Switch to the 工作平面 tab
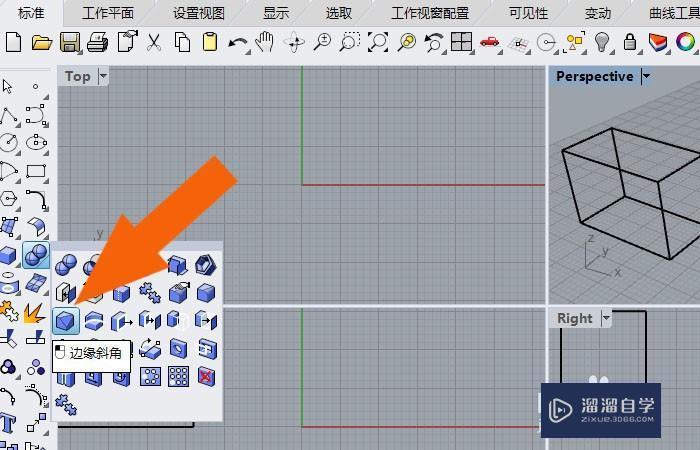700x450 pixels. pyautogui.click(x=108, y=13)
